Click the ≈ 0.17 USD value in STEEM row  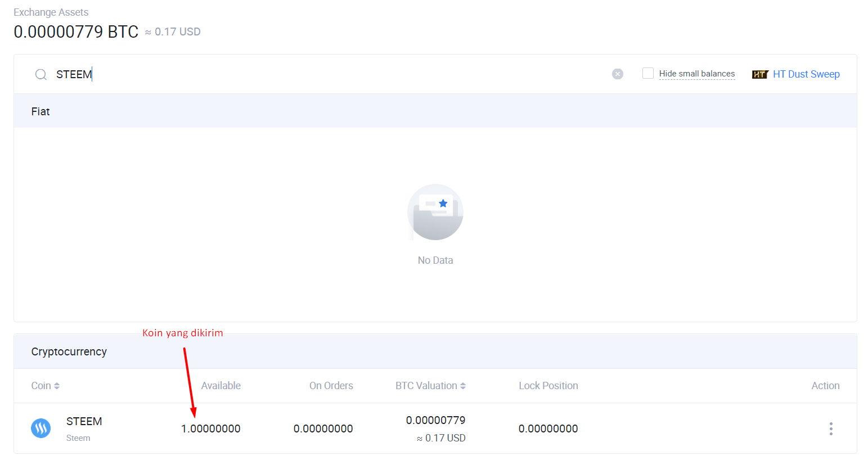point(442,438)
